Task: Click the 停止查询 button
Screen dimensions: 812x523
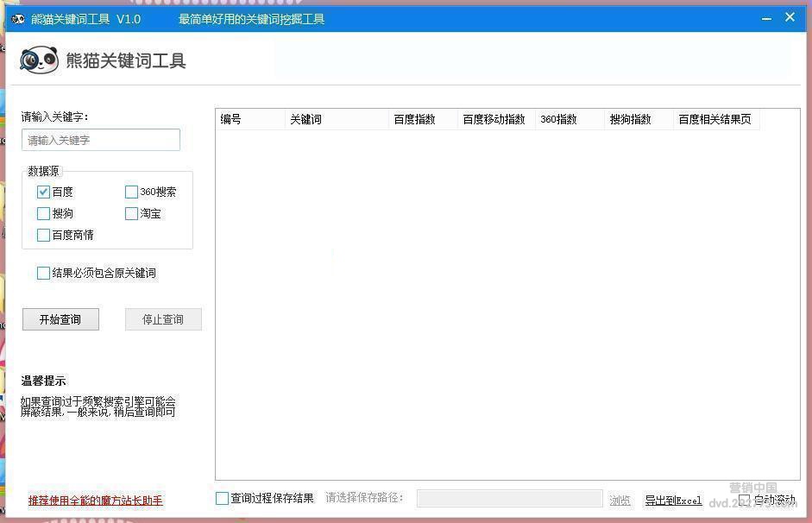Action: point(163,319)
